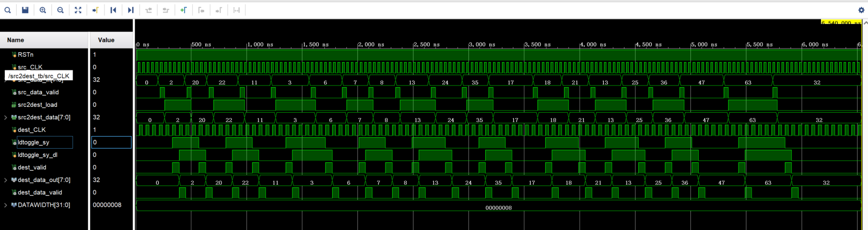Expand the DATAWIDTH[31:0] parameter
Image resolution: width=868 pixels, height=230 pixels.
(x=6, y=205)
